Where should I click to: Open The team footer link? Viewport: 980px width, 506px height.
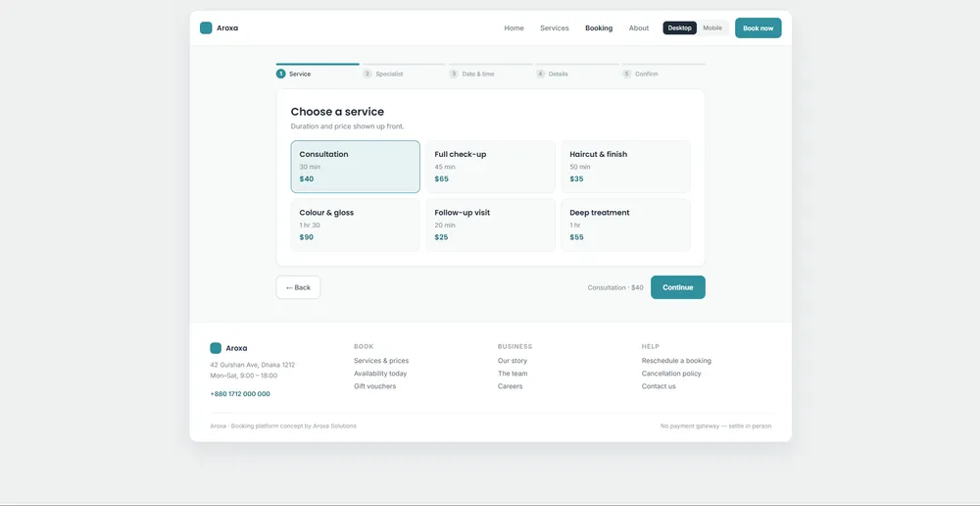pyautogui.click(x=513, y=374)
